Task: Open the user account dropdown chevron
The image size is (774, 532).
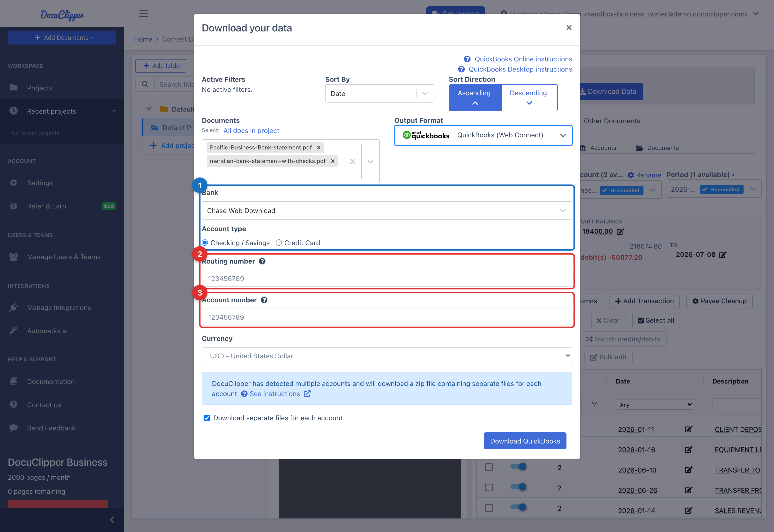Action: [756, 14]
